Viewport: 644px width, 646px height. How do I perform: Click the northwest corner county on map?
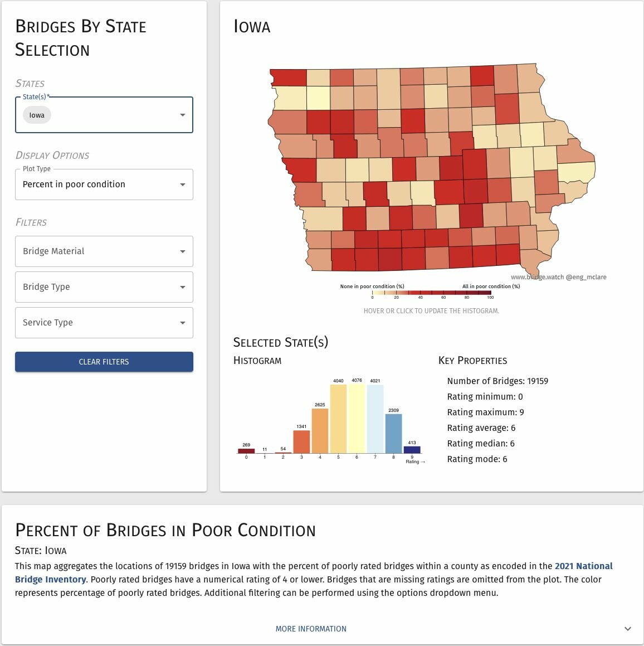click(x=288, y=77)
